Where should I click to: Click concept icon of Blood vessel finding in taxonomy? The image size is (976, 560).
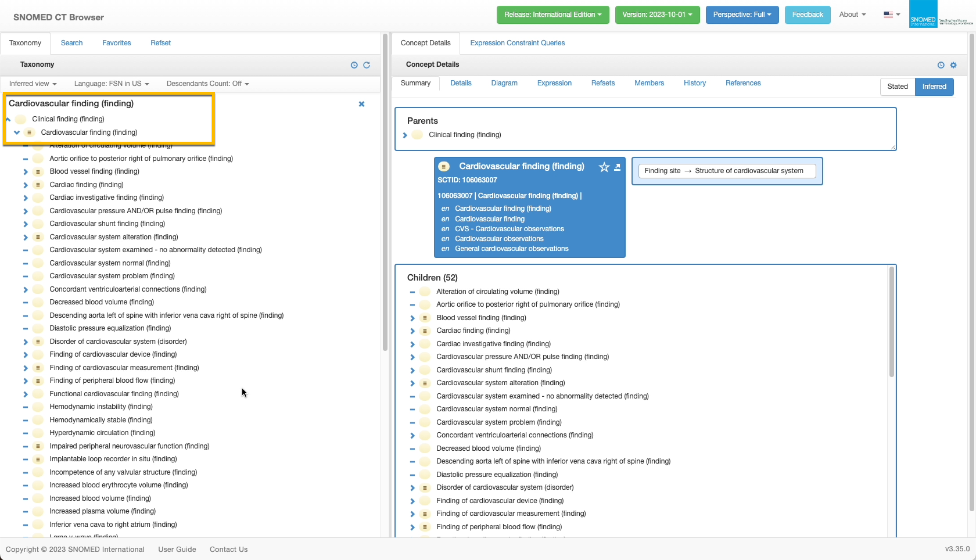[x=38, y=171]
